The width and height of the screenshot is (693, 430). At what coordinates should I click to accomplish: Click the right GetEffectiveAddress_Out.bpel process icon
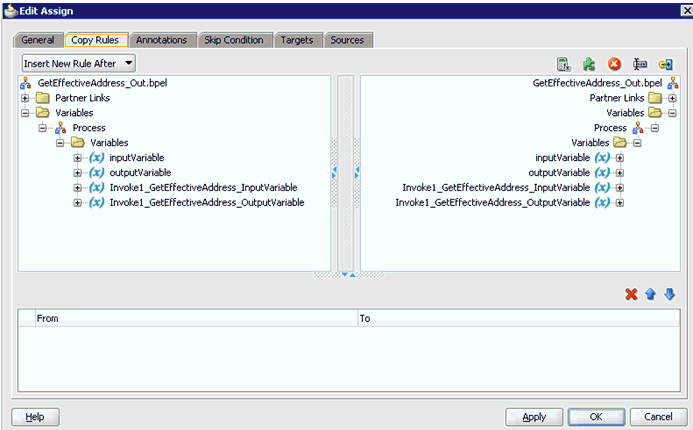coord(673,83)
